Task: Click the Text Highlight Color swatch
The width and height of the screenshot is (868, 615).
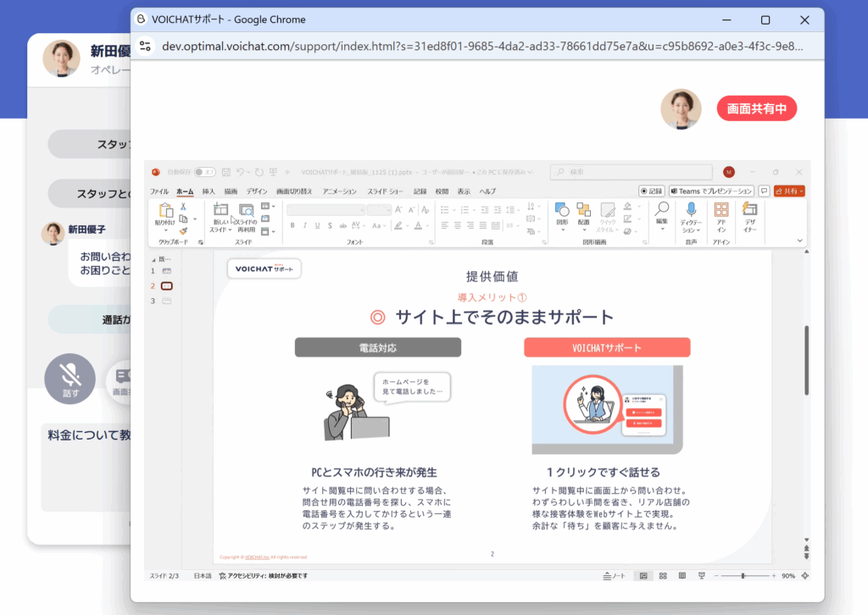Action: [x=398, y=225]
